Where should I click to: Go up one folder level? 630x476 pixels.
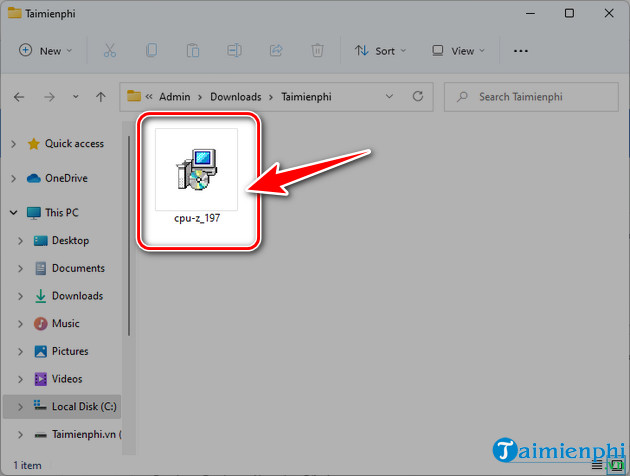click(x=101, y=97)
